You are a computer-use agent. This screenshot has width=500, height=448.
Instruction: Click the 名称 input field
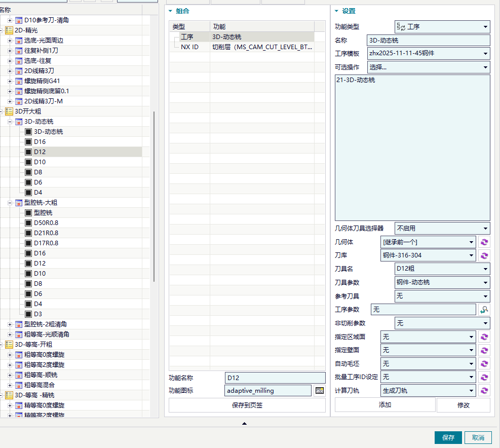pyautogui.click(x=429, y=41)
